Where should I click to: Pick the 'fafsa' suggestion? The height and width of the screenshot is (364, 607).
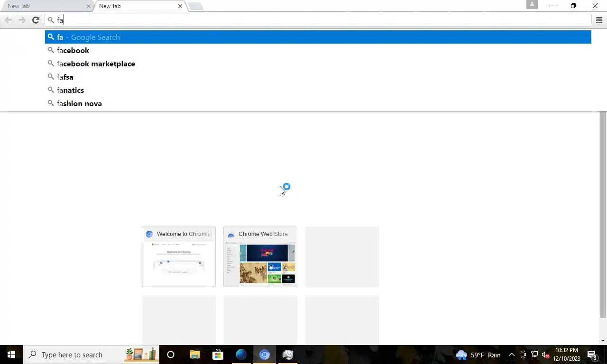click(318, 77)
